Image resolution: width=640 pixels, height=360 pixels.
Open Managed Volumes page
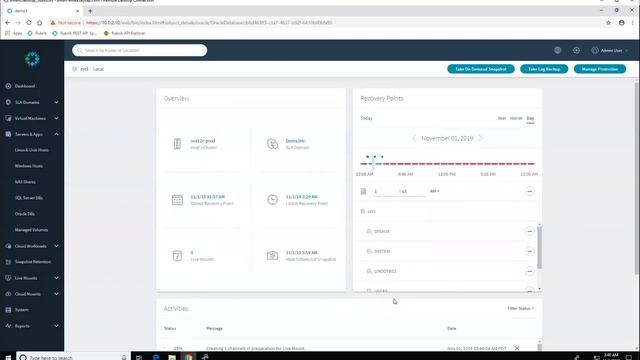tap(31, 230)
